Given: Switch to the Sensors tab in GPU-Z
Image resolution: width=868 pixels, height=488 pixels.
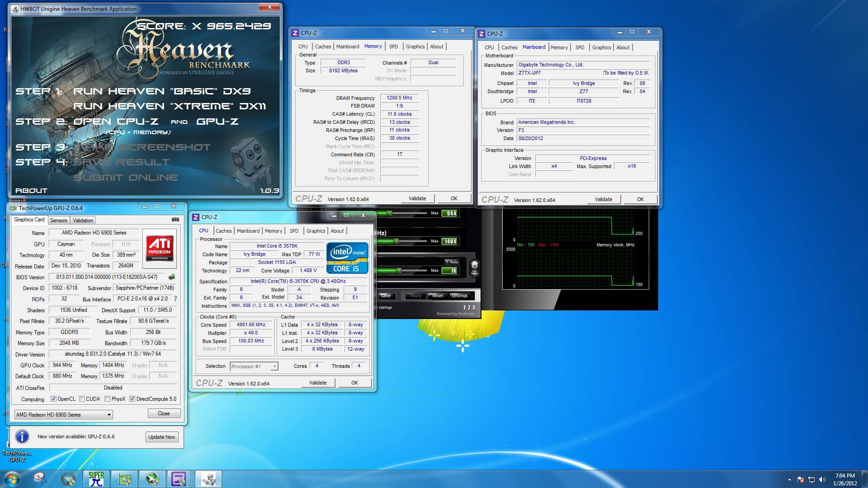Looking at the screenshot, I should pyautogui.click(x=58, y=221).
